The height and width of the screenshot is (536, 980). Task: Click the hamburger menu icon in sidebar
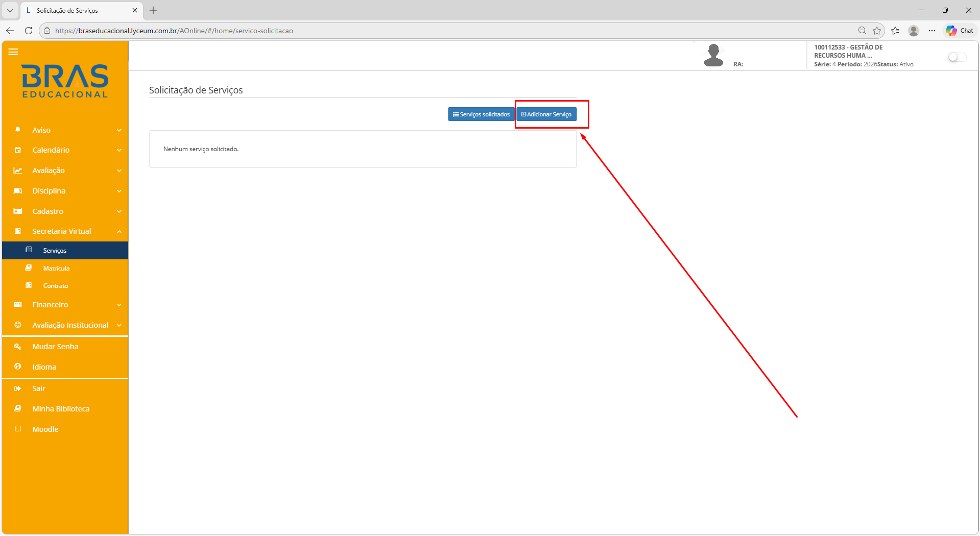point(13,52)
